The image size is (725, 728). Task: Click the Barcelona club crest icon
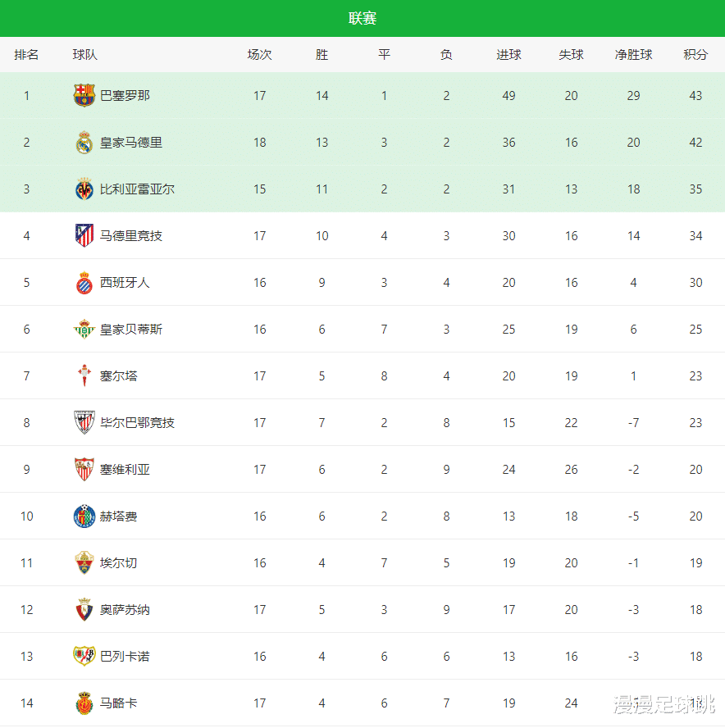click(84, 96)
